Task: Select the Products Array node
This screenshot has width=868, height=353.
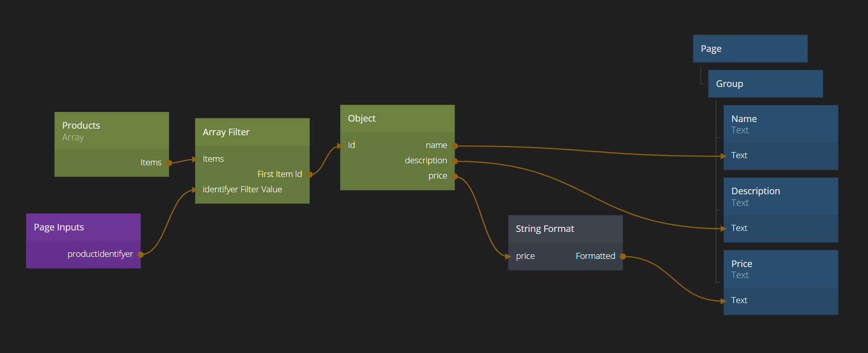Action: coord(111,131)
